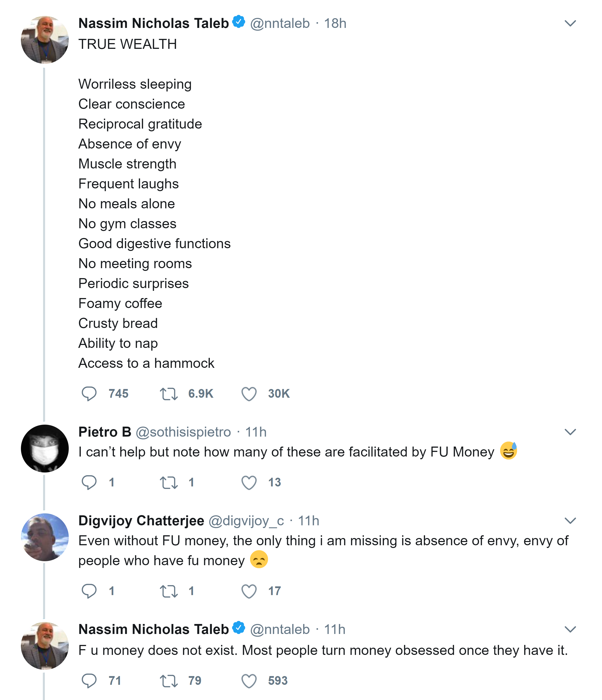Reply to Taleb's F u money tweet
Viewport: 602px width, 700px height.
pyautogui.click(x=89, y=680)
